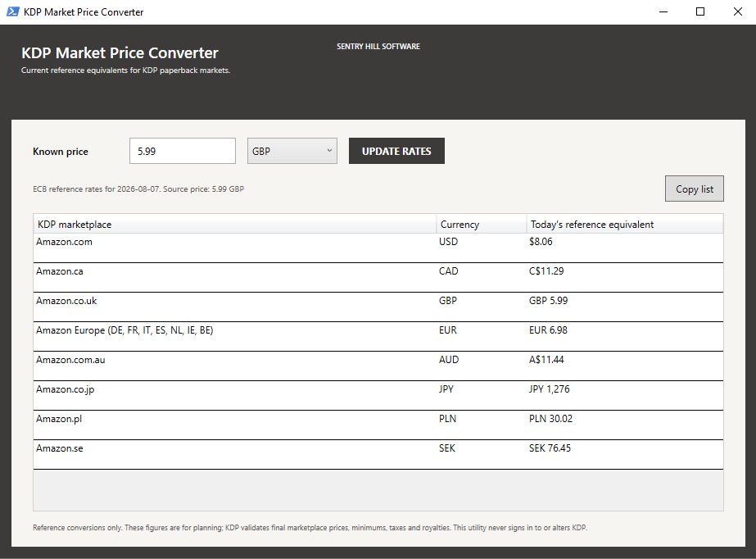Click the Currency column header

click(481, 225)
